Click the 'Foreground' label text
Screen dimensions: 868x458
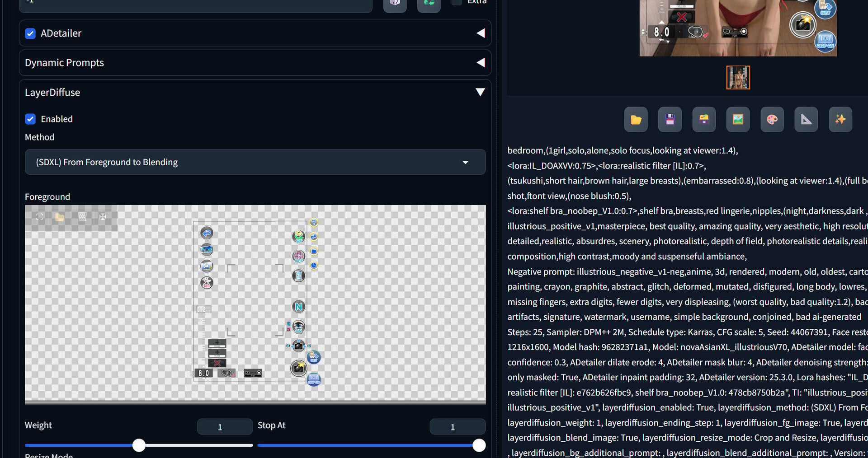(x=47, y=197)
